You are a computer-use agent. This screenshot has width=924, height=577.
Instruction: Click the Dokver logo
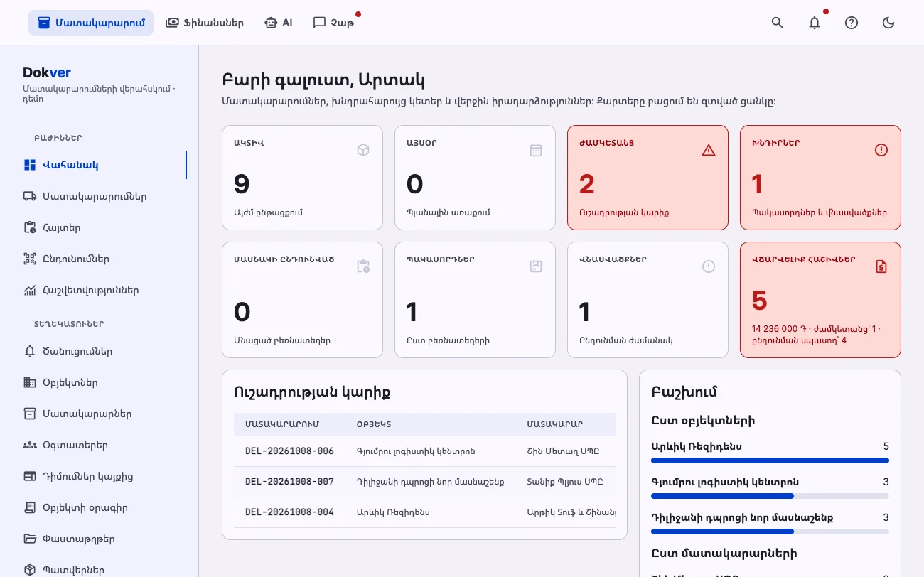coord(47,72)
